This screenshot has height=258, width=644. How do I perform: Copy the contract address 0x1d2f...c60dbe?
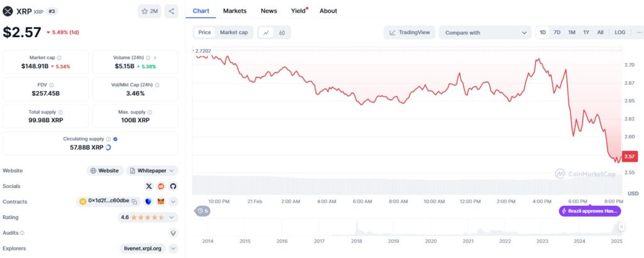click(x=135, y=201)
